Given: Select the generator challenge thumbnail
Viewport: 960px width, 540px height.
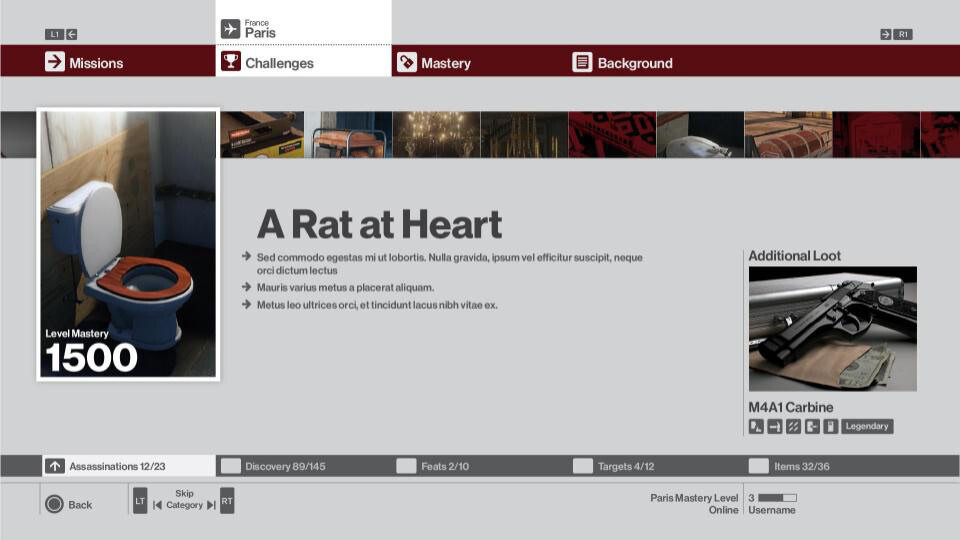Looking at the screenshot, I should [348, 135].
